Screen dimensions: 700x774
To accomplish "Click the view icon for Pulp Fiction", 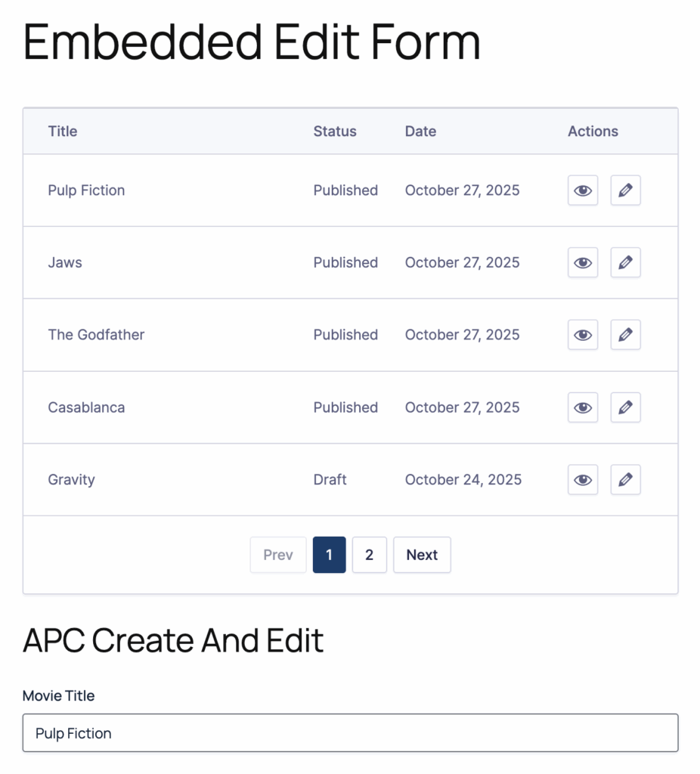I will pos(582,190).
